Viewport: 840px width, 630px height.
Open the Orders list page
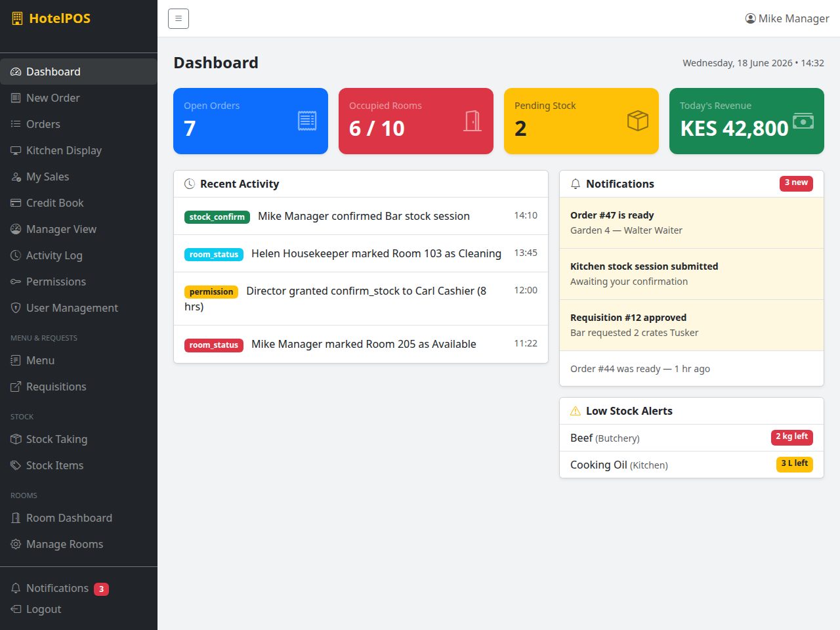79,124
